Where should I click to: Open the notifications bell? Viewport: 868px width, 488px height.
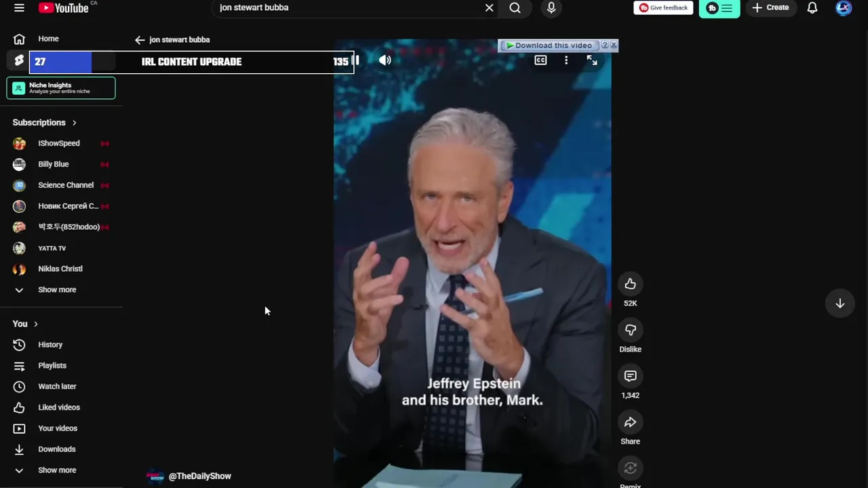tap(812, 7)
